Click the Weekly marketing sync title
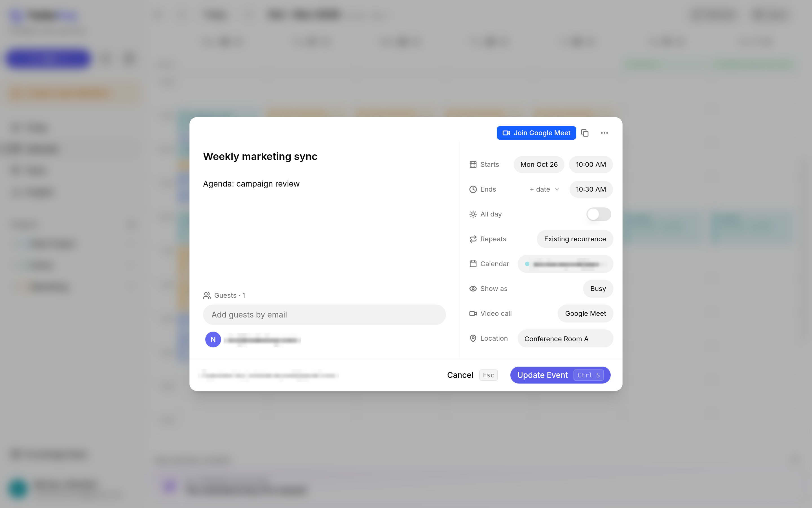 point(260,157)
